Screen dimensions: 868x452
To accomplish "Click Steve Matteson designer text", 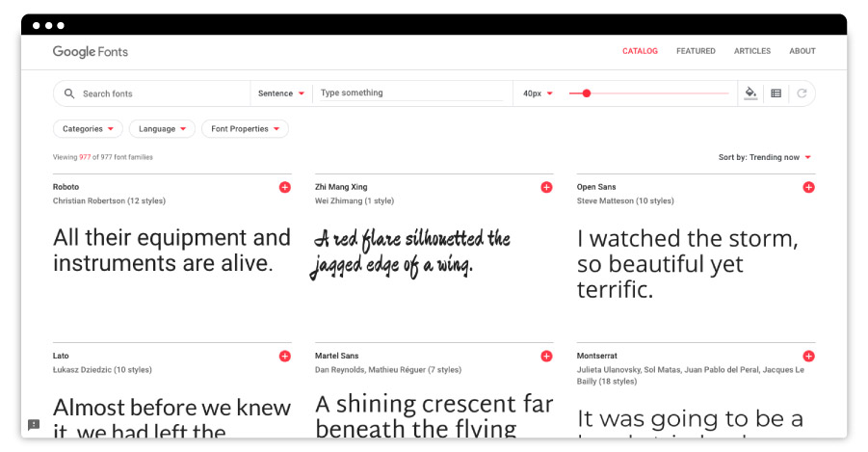I will [x=625, y=200].
